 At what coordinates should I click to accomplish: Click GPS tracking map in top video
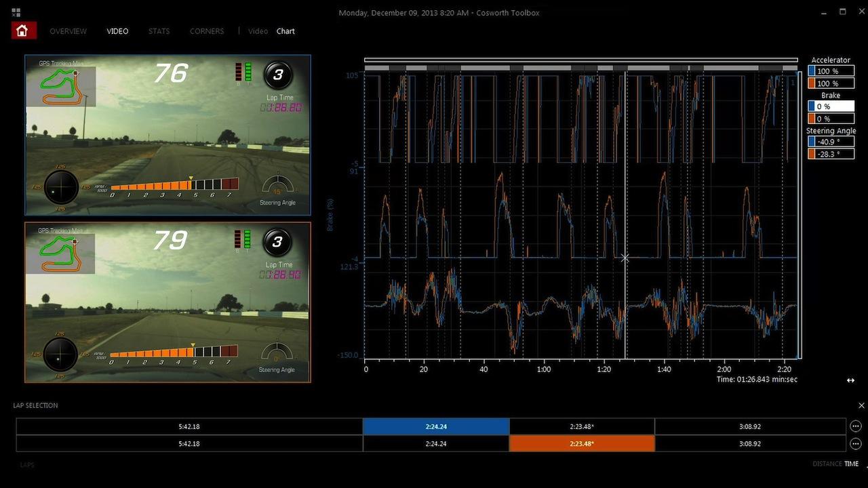click(60, 85)
